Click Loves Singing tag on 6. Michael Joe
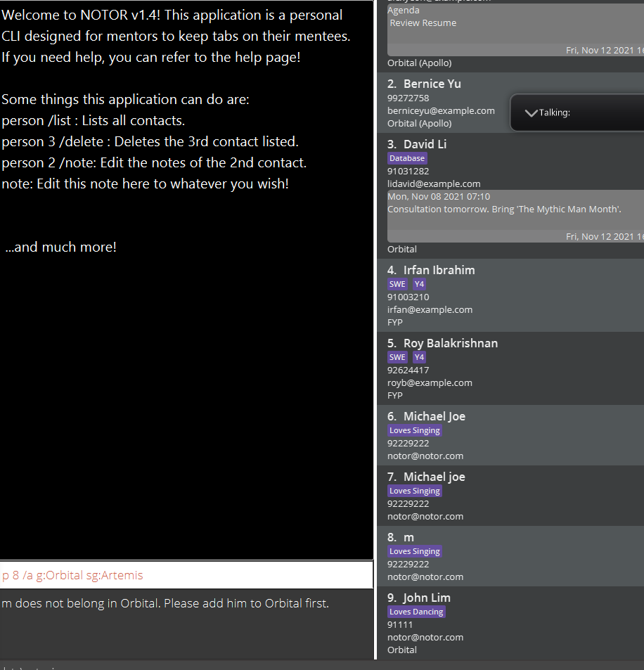 [415, 430]
